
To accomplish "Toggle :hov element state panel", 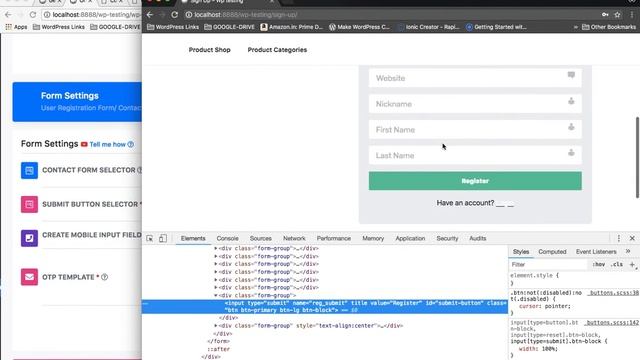I will (x=598, y=264).
